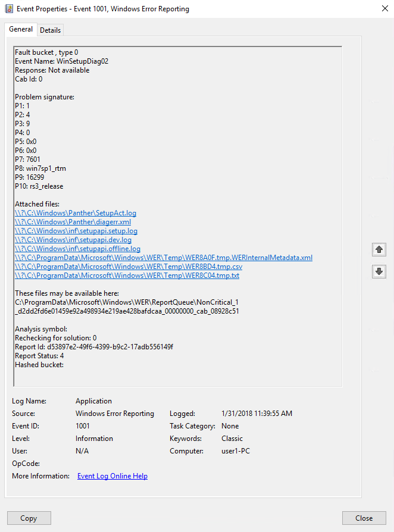Select the 'Analysis symbol:' line
The height and width of the screenshot is (532, 394).
click(x=41, y=329)
